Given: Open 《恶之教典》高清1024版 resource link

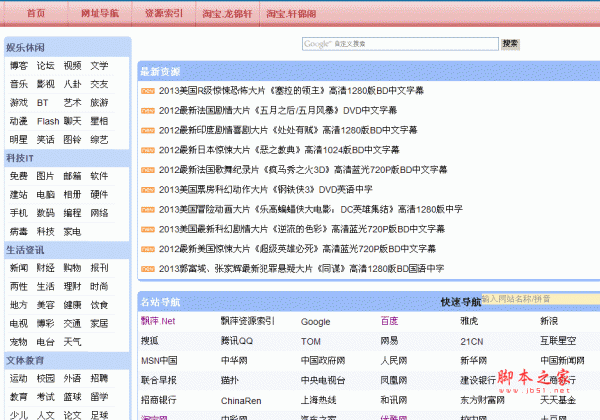Looking at the screenshot, I should pyautogui.click(x=279, y=150).
